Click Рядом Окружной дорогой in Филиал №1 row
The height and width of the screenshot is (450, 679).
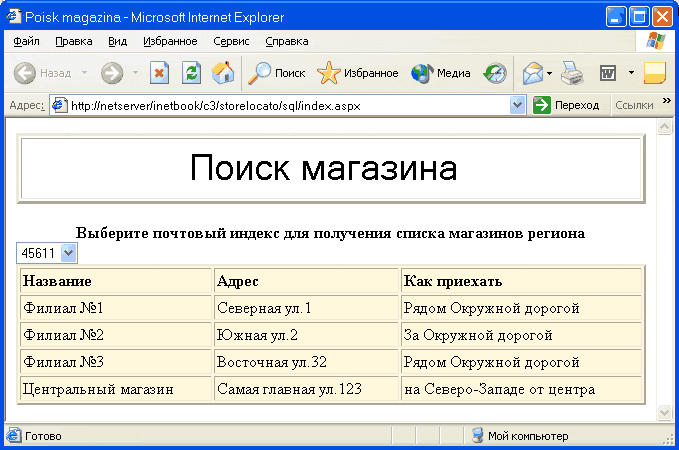tap(521, 308)
